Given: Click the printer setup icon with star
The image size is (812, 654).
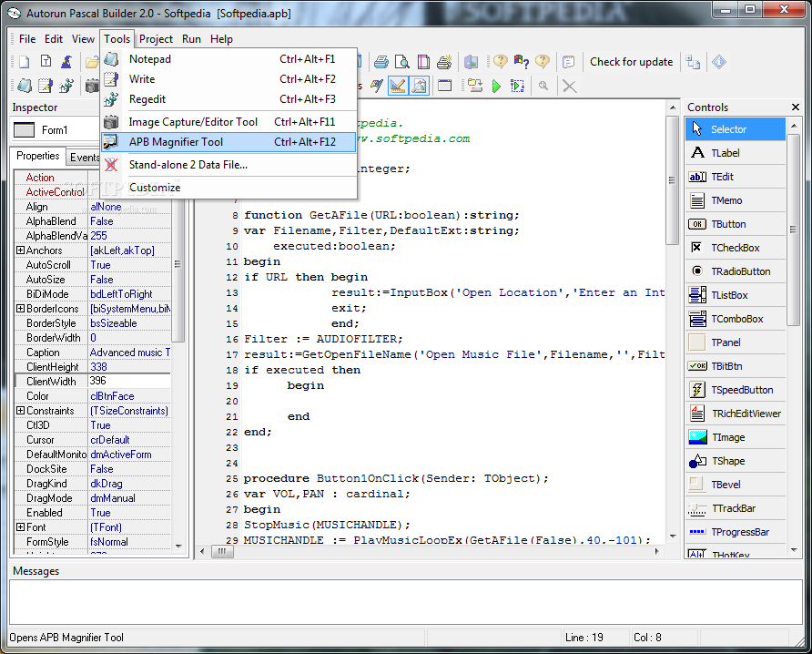Looking at the screenshot, I should coord(444,62).
